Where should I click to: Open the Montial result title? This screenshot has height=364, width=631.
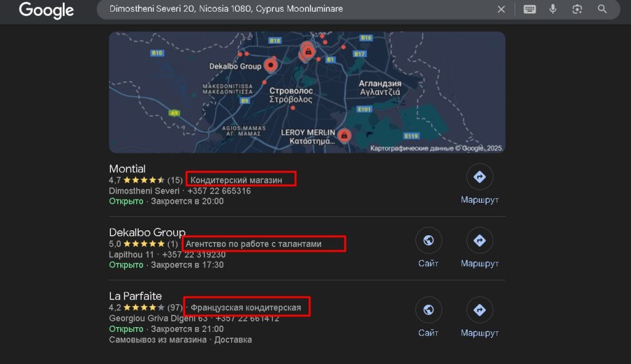click(x=128, y=169)
